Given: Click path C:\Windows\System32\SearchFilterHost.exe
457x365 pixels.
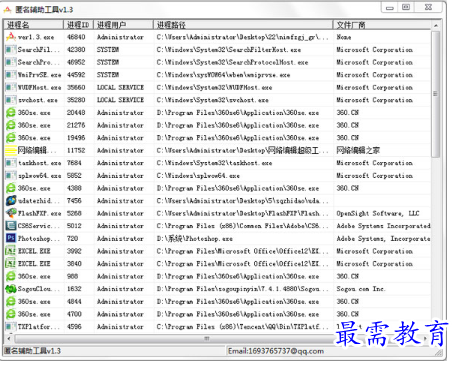Looking at the screenshot, I should (x=229, y=50).
